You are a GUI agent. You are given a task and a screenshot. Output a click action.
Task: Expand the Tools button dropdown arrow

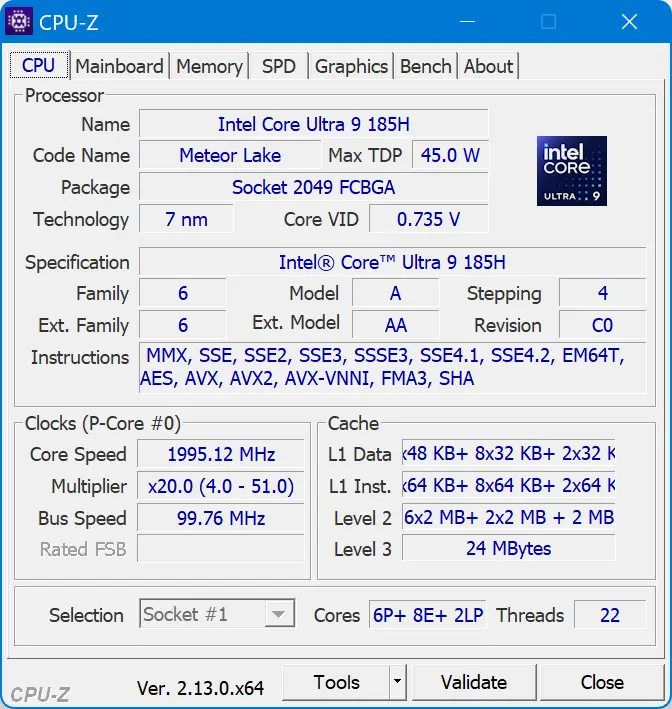(x=397, y=681)
